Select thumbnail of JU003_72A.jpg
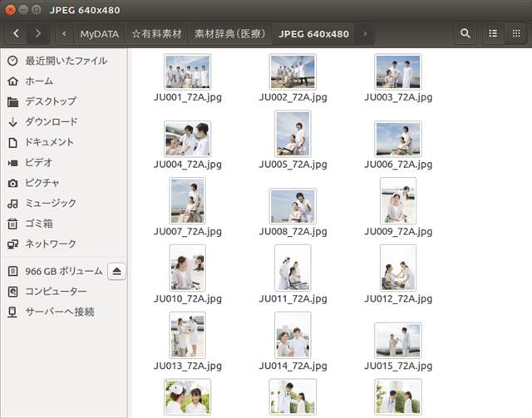 pyautogui.click(x=398, y=72)
